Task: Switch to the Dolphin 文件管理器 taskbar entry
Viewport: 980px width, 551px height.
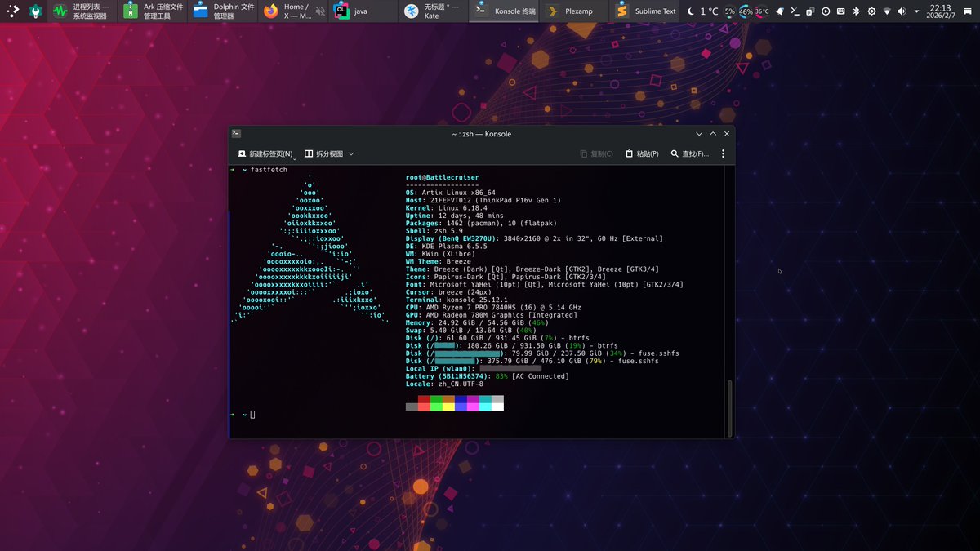Action: point(223,11)
